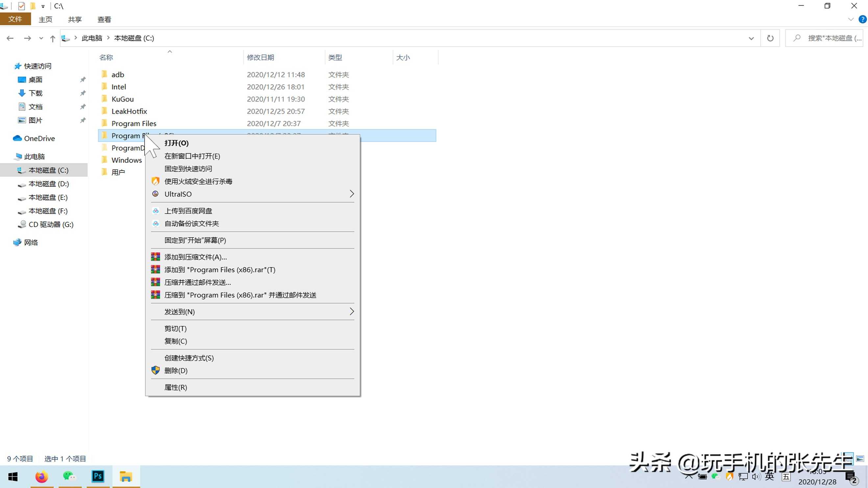
Task: Switch to the 共享 ribbon tab
Action: [75, 19]
